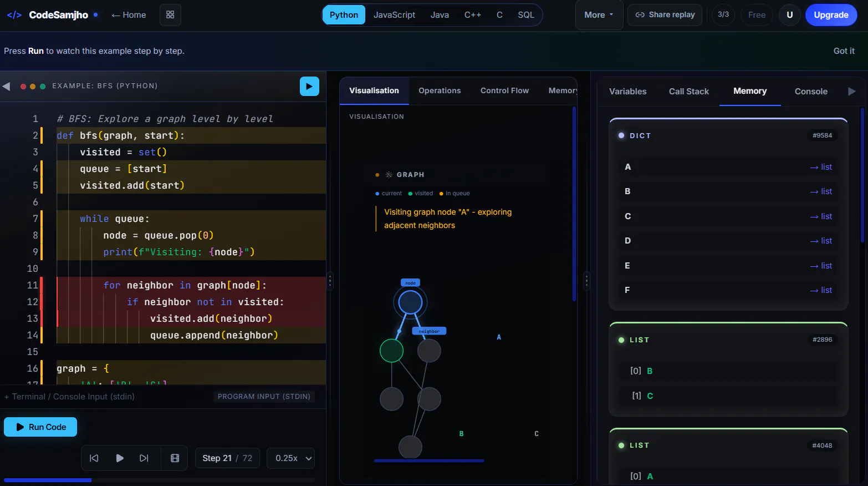Expand dict entry C list reference
This screenshot has height=486, width=868.
[x=821, y=216]
